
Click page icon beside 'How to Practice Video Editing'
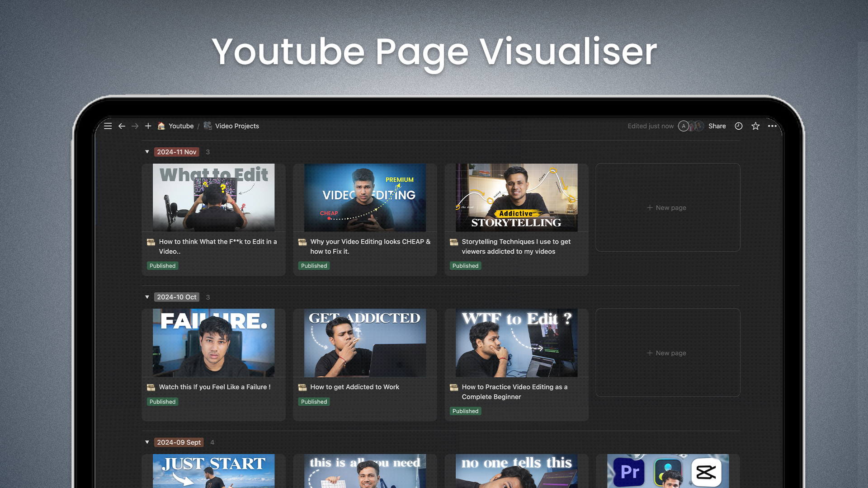454,387
